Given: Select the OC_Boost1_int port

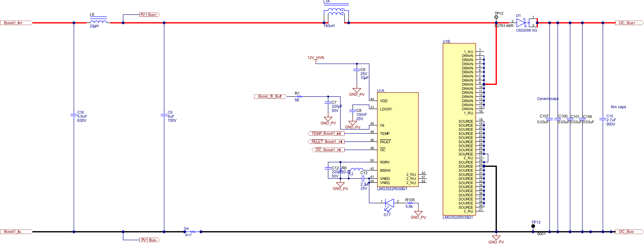Looking at the screenshot, I should [x=328, y=150].
